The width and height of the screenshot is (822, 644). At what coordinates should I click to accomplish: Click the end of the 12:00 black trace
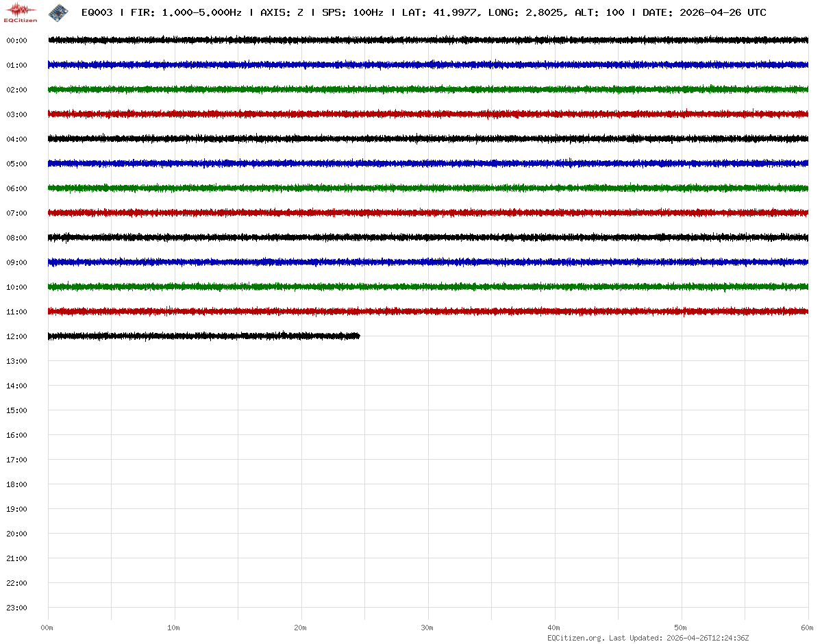point(358,336)
